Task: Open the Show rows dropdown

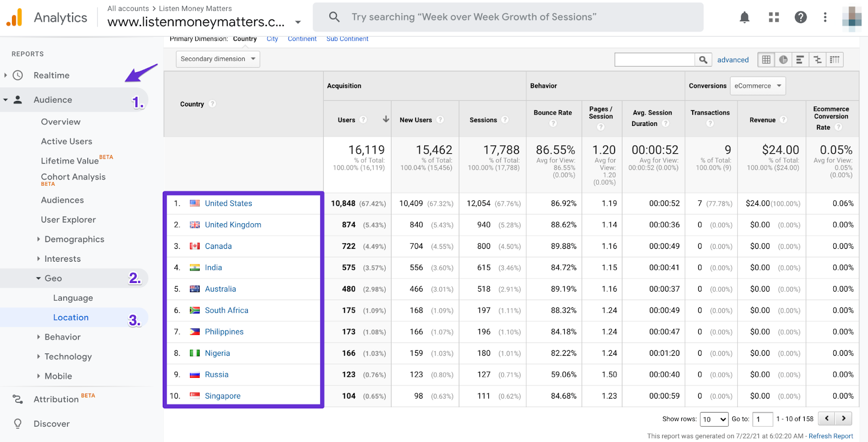Action: pyautogui.click(x=714, y=419)
